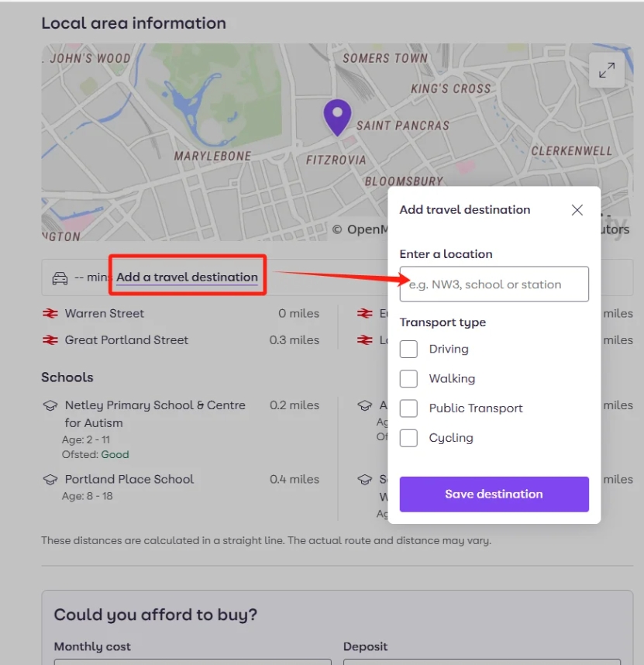Click the Marylebone label on the map
The image size is (644, 665).
pyautogui.click(x=212, y=156)
